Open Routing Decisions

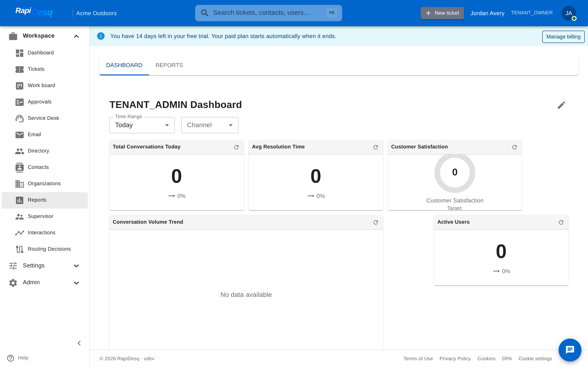pos(45,249)
